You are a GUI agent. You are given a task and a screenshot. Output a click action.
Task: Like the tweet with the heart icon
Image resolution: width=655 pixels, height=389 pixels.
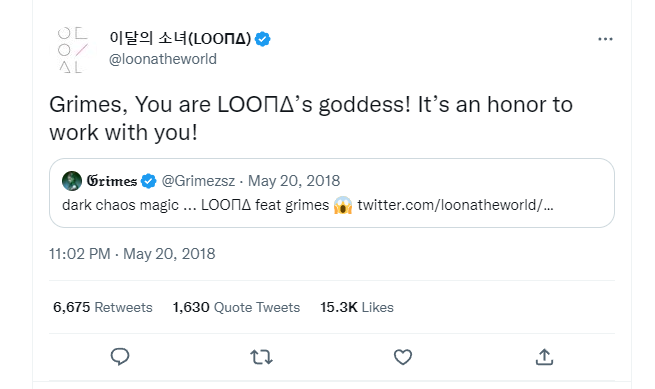pyautogui.click(x=403, y=357)
